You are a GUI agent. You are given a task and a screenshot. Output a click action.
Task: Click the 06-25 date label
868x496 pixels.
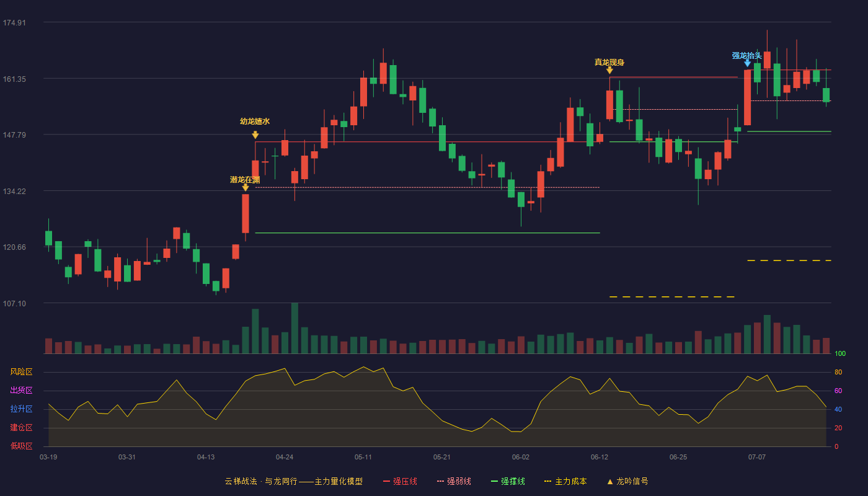(678, 457)
